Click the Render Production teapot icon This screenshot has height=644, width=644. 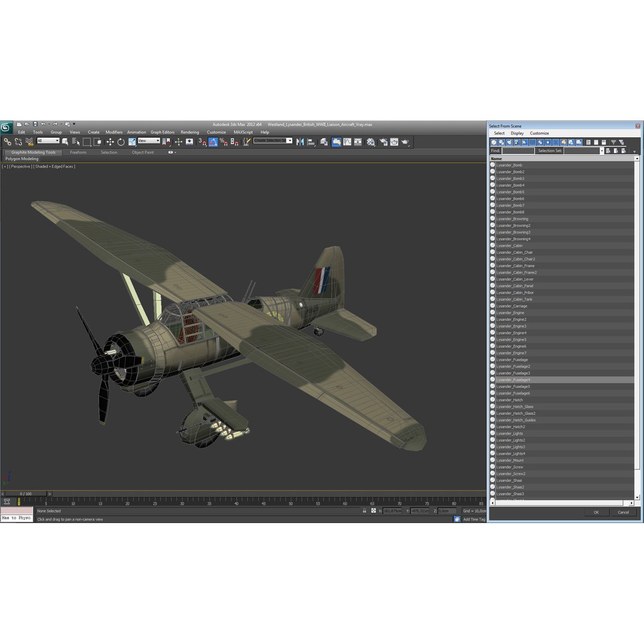tap(405, 142)
